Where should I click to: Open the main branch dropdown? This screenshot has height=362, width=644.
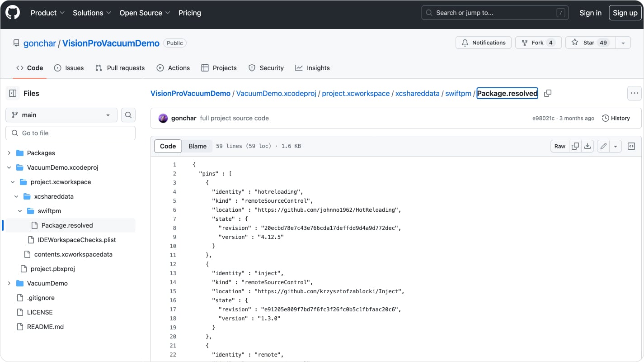click(61, 115)
